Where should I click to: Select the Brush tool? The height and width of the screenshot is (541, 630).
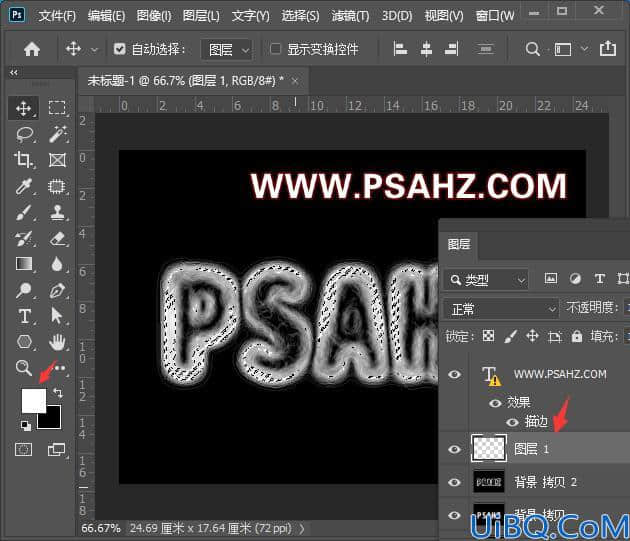(x=24, y=213)
